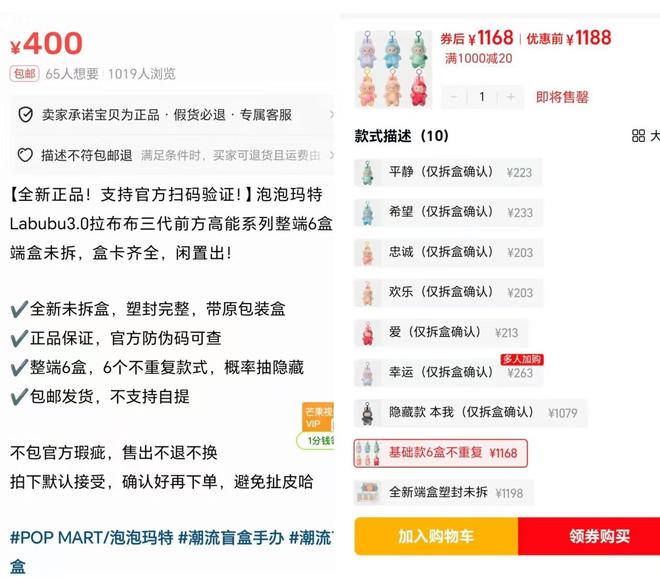Image resolution: width=660 pixels, height=578 pixels.
Task: Click the heart icon beside 描述不符包邮退
Action: pos(25,155)
